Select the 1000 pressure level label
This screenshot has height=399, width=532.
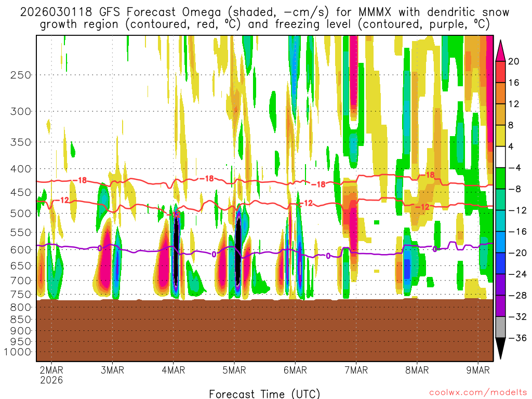[19, 352]
